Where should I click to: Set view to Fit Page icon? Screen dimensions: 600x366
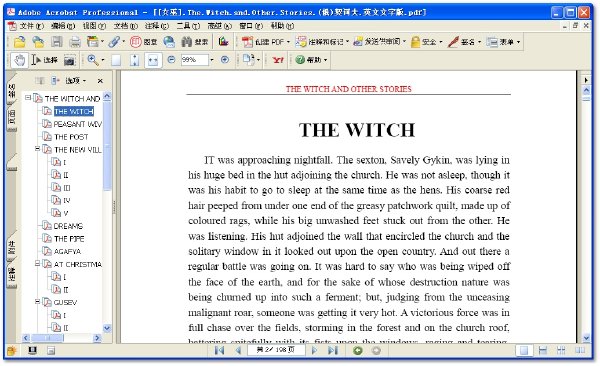(134, 60)
